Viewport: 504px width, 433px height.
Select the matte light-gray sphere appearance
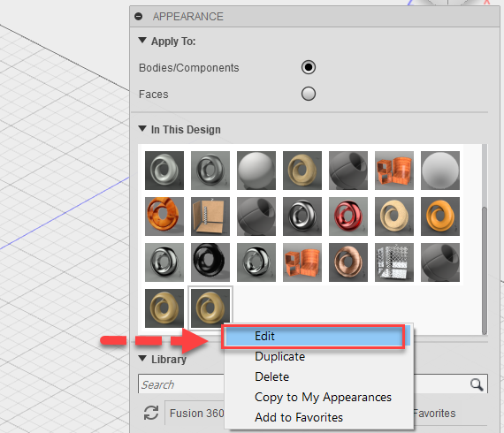[x=440, y=171]
